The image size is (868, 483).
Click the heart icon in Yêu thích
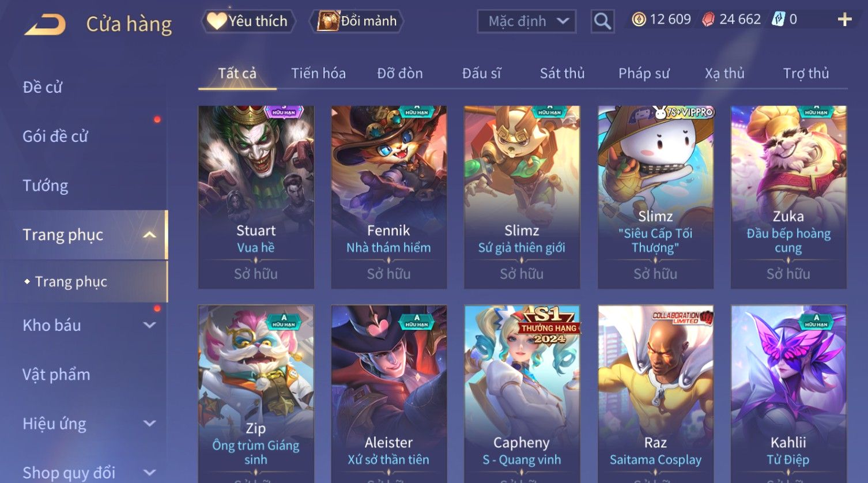coord(216,21)
